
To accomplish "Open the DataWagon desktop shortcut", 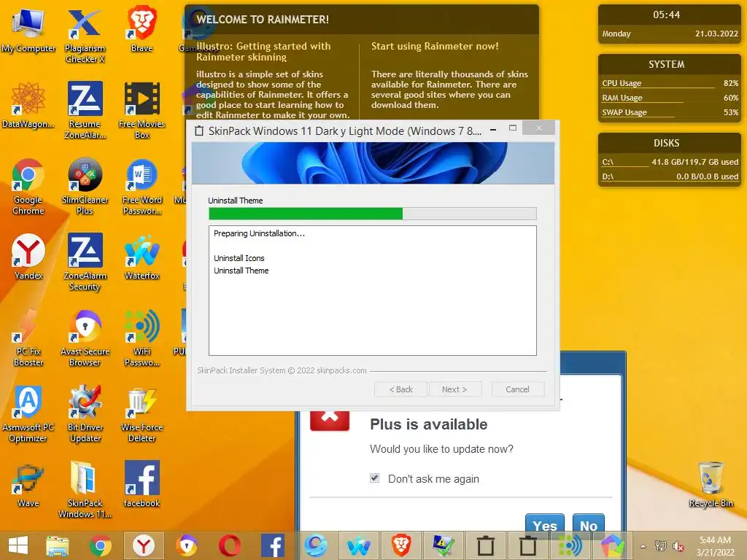I will [x=28, y=106].
